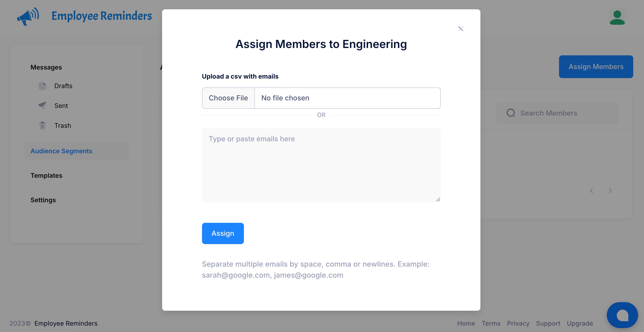The height and width of the screenshot is (332, 644).
Task: Close the Assign Members dialog
Action: point(461,29)
